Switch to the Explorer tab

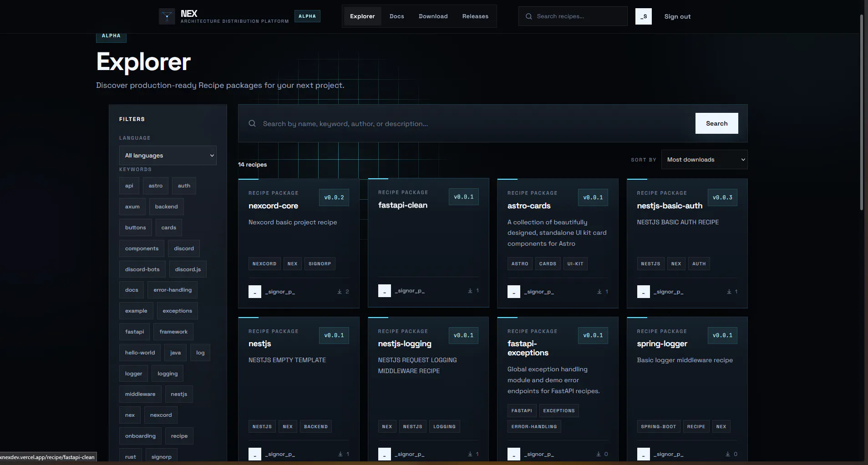[362, 16]
